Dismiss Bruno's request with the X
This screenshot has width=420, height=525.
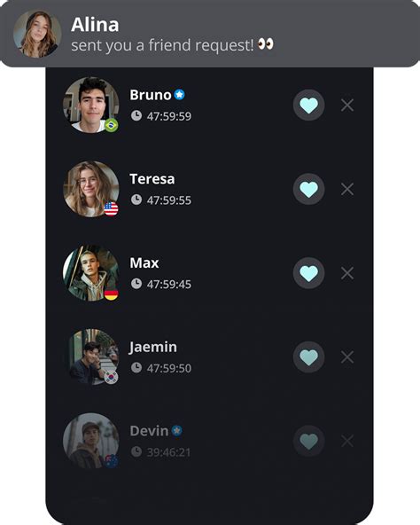(x=347, y=106)
